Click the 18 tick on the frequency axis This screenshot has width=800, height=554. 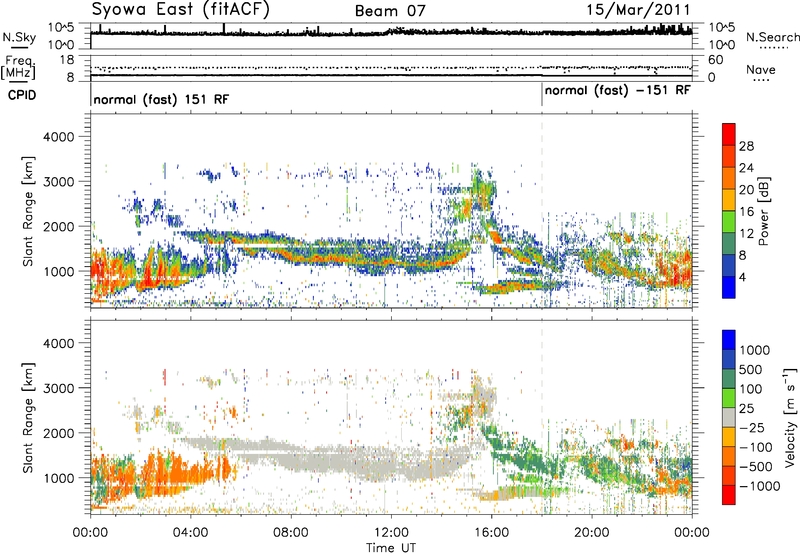[66, 60]
